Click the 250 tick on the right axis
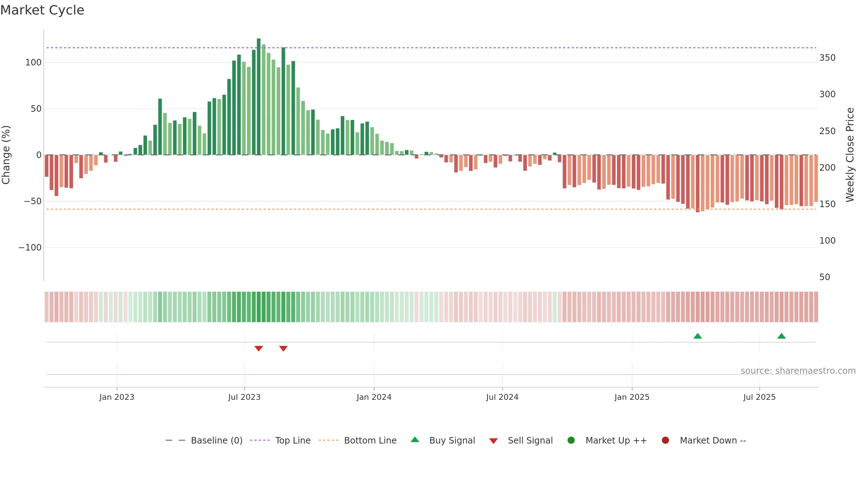The image size is (868, 488). (x=827, y=131)
